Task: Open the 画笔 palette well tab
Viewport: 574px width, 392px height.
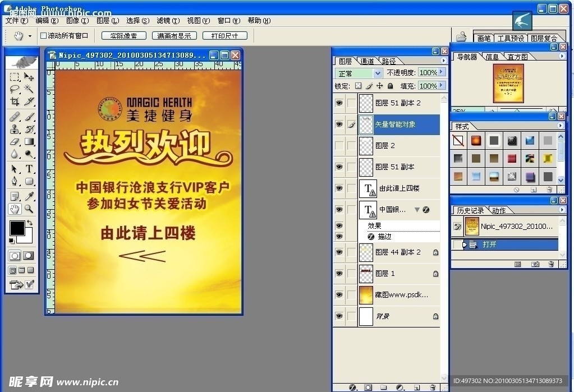Action: [484, 38]
